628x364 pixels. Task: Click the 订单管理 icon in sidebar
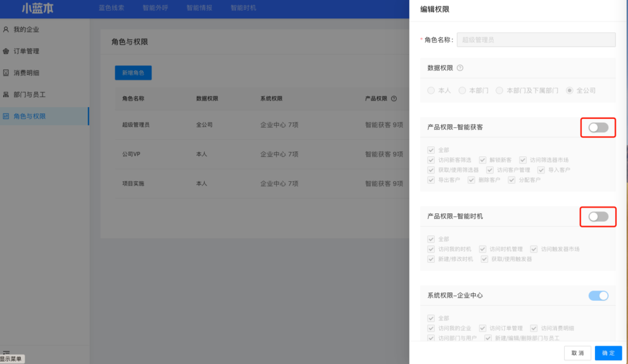6,51
